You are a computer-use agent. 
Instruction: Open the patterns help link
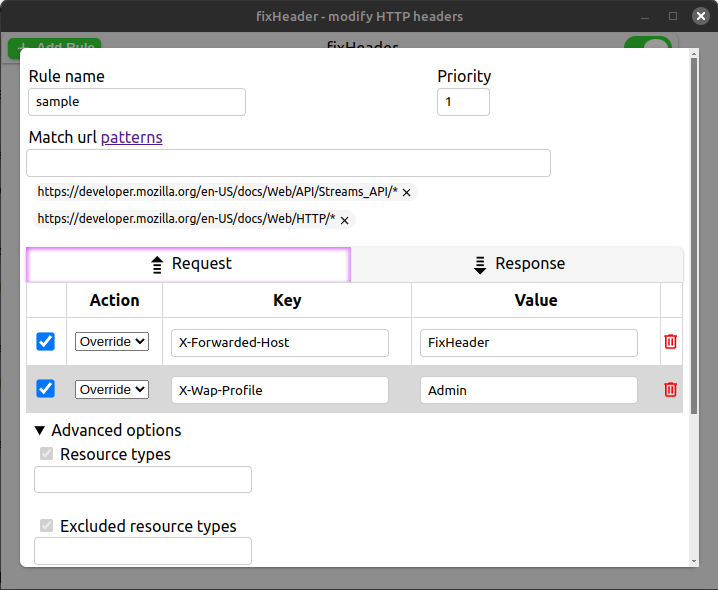tap(131, 137)
